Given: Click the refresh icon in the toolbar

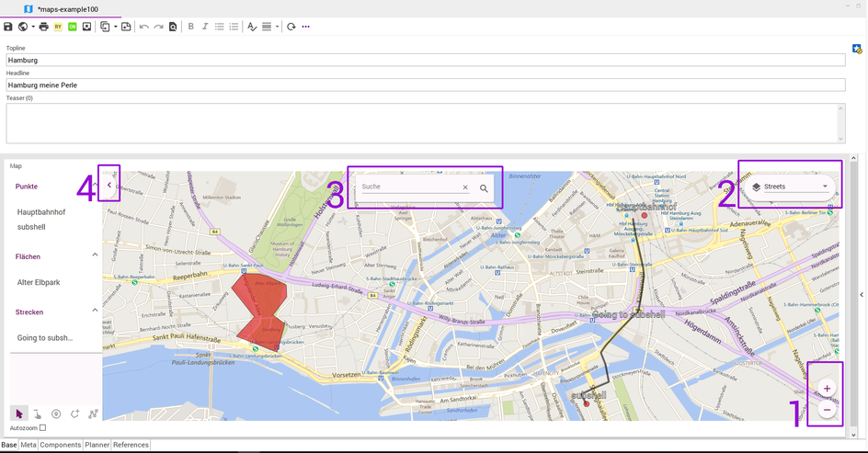Looking at the screenshot, I should pos(291,27).
